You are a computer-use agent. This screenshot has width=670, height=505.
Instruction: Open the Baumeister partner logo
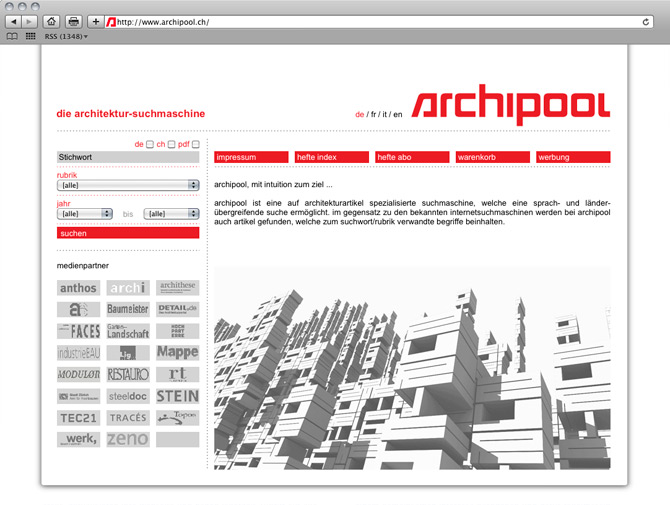128,309
